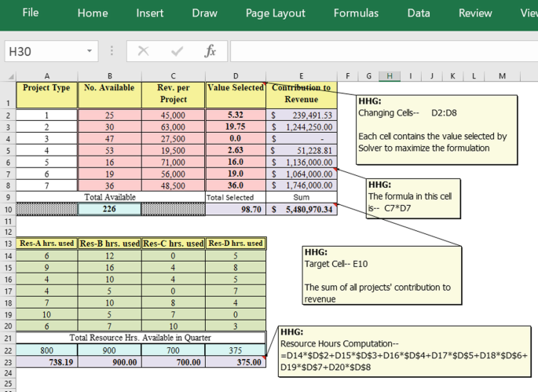Select cell with value 71,000

pos(173,162)
